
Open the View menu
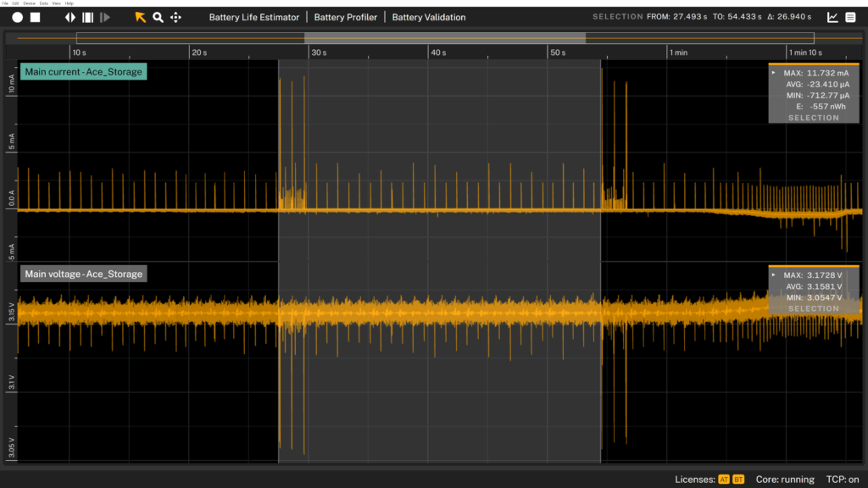point(57,3)
